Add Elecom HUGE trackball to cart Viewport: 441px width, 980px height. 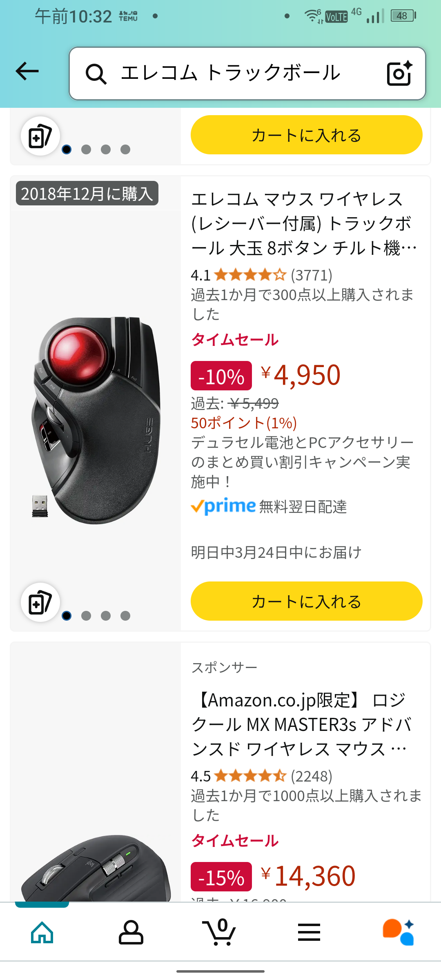point(306,601)
